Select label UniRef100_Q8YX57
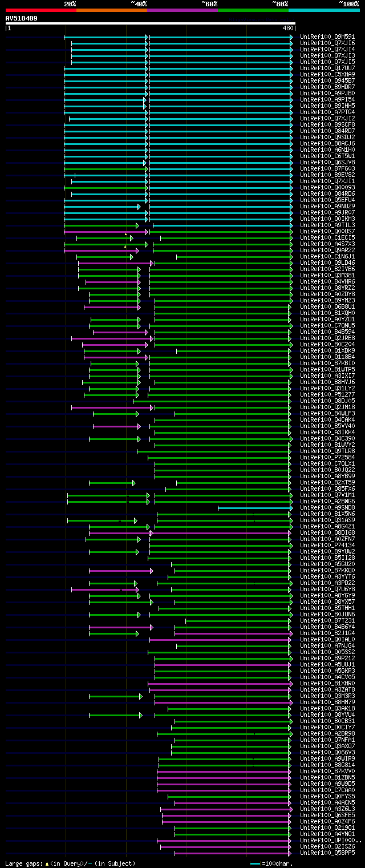The width and height of the screenshot is (365, 868). [x=327, y=601]
